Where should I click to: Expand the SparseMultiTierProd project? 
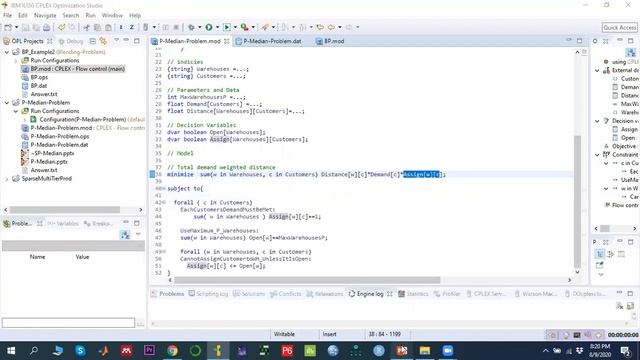point(7,179)
